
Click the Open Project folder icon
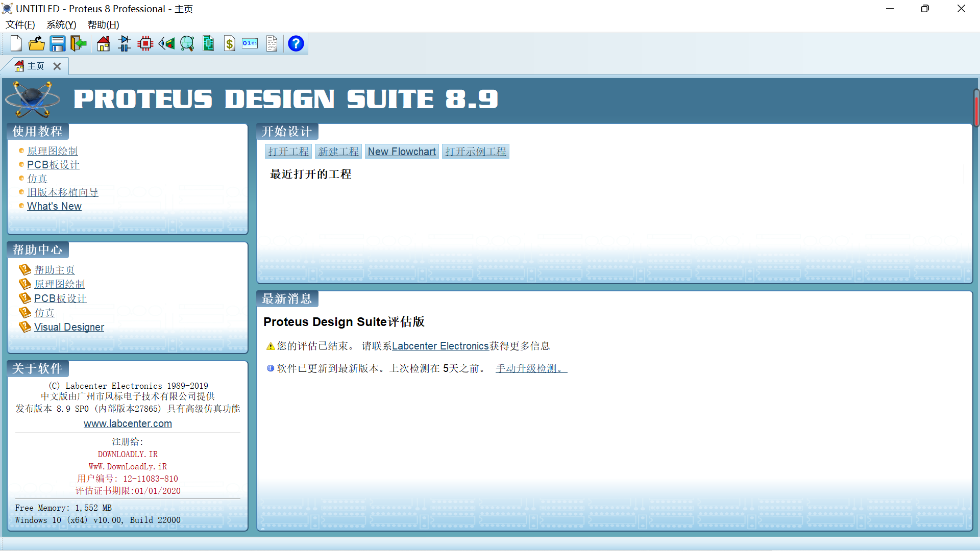click(x=36, y=44)
